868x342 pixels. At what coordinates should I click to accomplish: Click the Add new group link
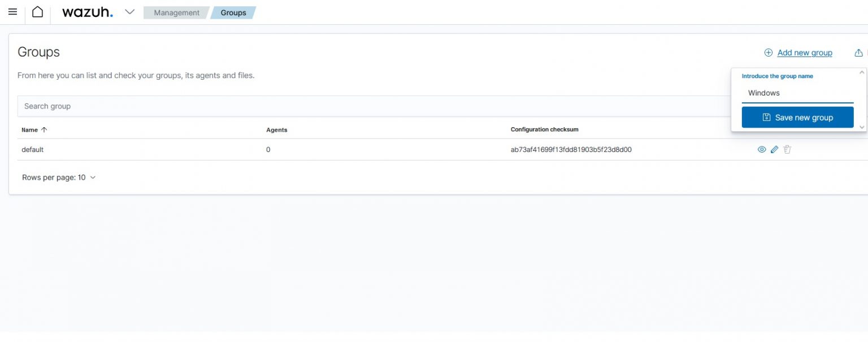[804, 52]
